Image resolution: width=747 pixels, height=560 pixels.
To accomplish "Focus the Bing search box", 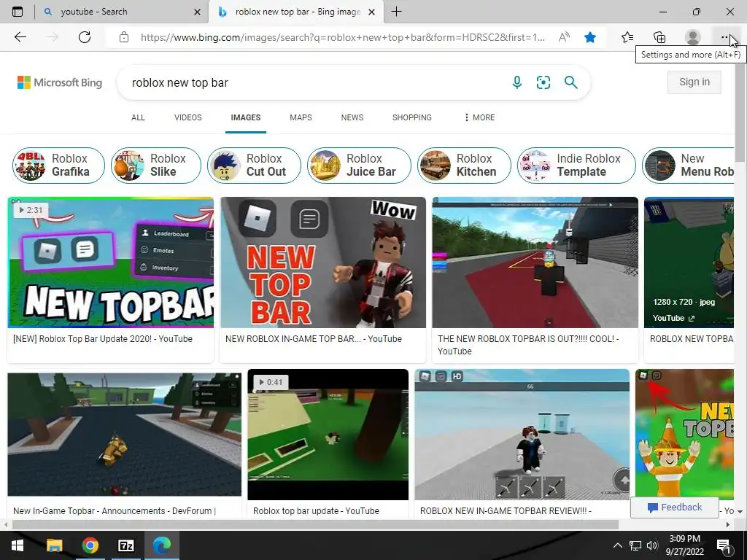I will 314,82.
